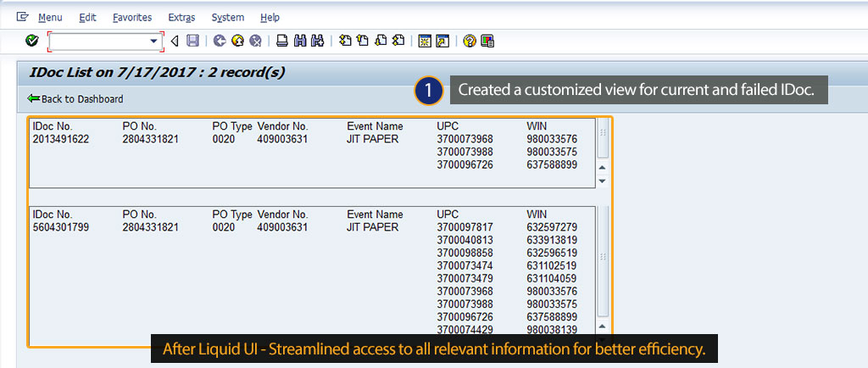Collapse command field using left triangle

click(175, 41)
